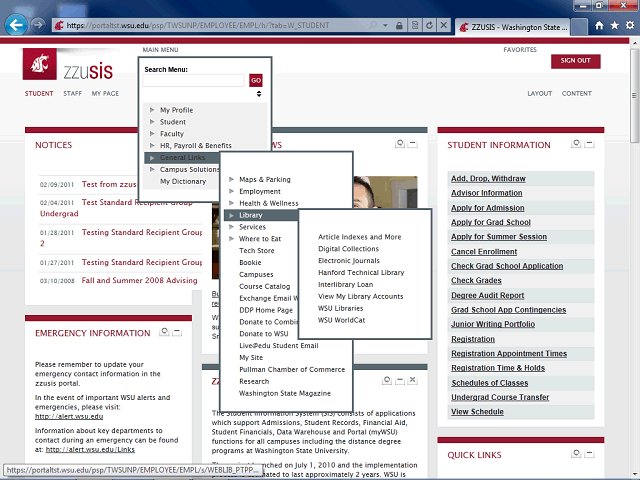
Task: Remove the ZZUSIS pagelet with its X icon
Action: [413, 380]
